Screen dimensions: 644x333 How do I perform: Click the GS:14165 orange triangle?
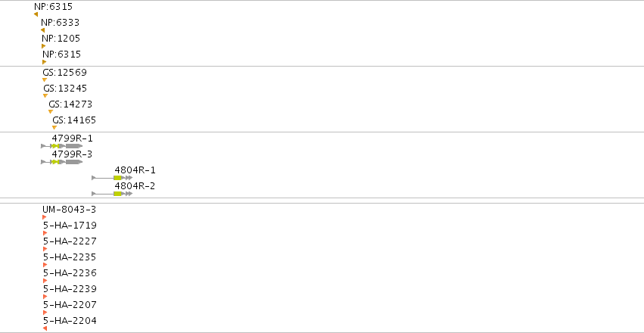(x=54, y=128)
